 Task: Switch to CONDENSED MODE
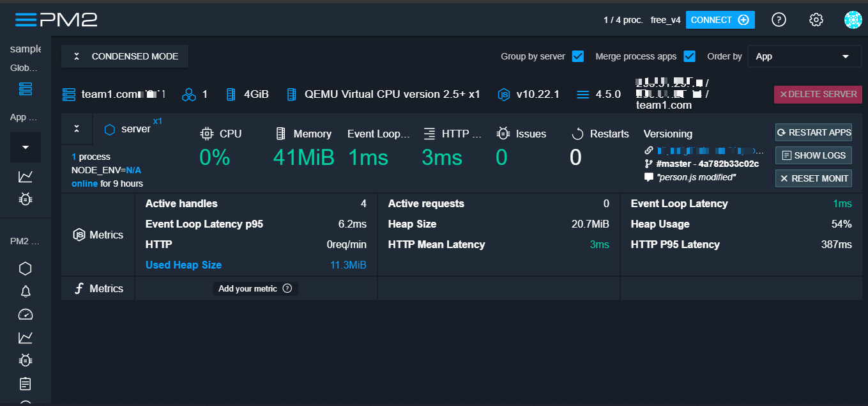tap(125, 56)
